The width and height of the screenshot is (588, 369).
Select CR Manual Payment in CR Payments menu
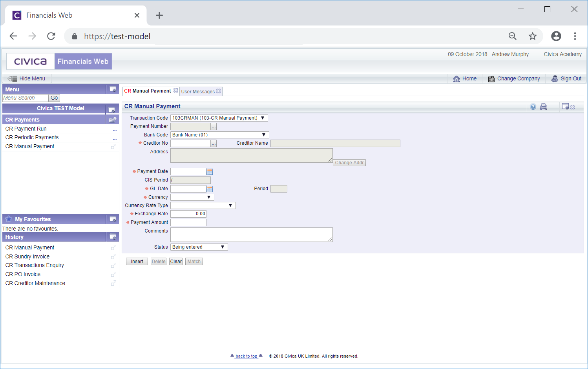point(30,146)
